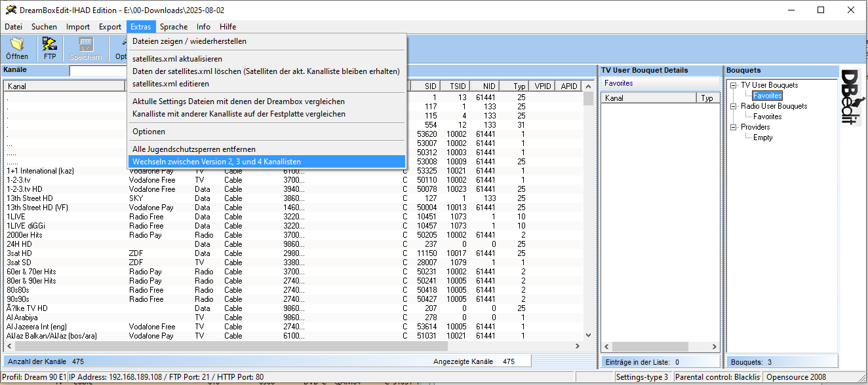Image resolution: width=868 pixels, height=385 pixels.
Task: Sort the channel list by Kanal column
Action: pyautogui.click(x=64, y=86)
